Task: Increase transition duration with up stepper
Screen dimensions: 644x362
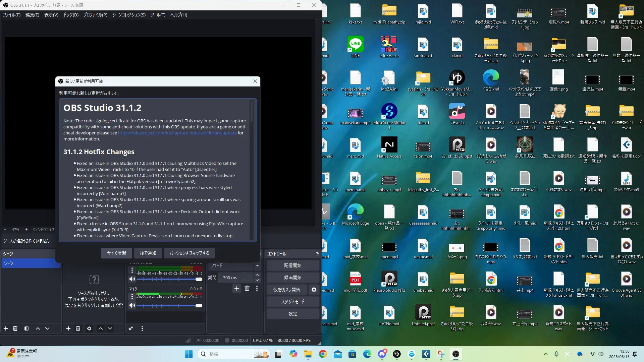Action: (x=257, y=275)
